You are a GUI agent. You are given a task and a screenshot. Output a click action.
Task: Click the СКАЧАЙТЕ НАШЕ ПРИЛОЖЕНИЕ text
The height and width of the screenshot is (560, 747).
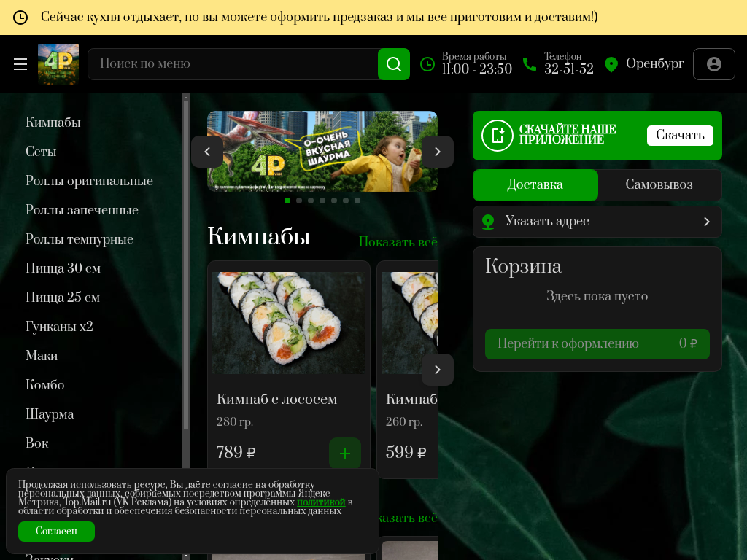point(568,135)
